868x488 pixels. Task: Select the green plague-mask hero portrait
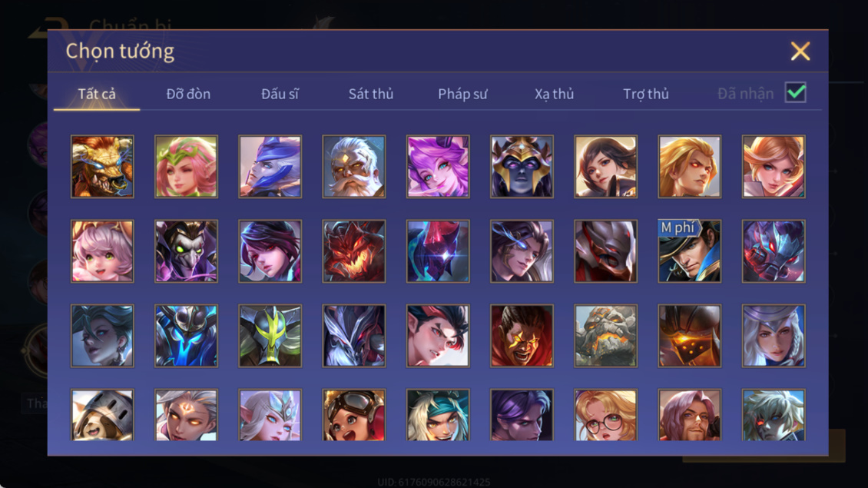click(186, 251)
